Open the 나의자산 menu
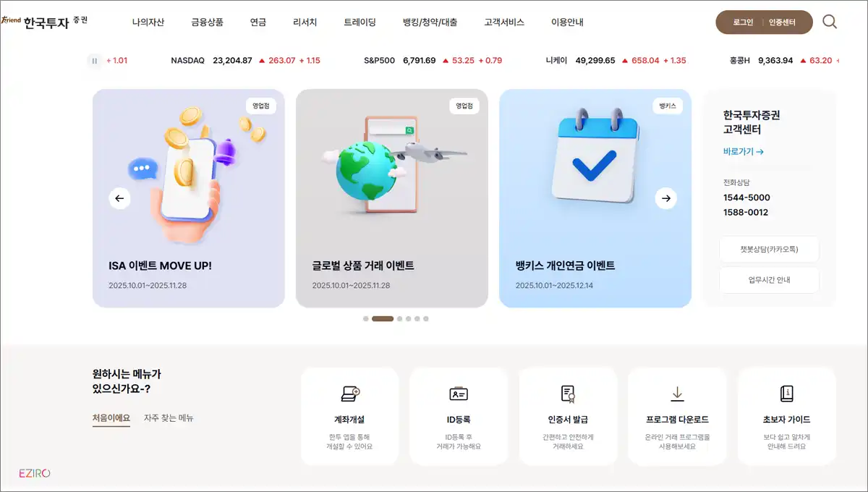 click(x=148, y=22)
